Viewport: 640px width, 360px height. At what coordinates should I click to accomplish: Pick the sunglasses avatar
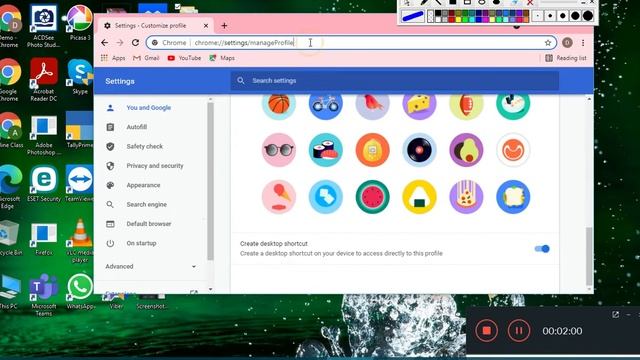coord(279,150)
